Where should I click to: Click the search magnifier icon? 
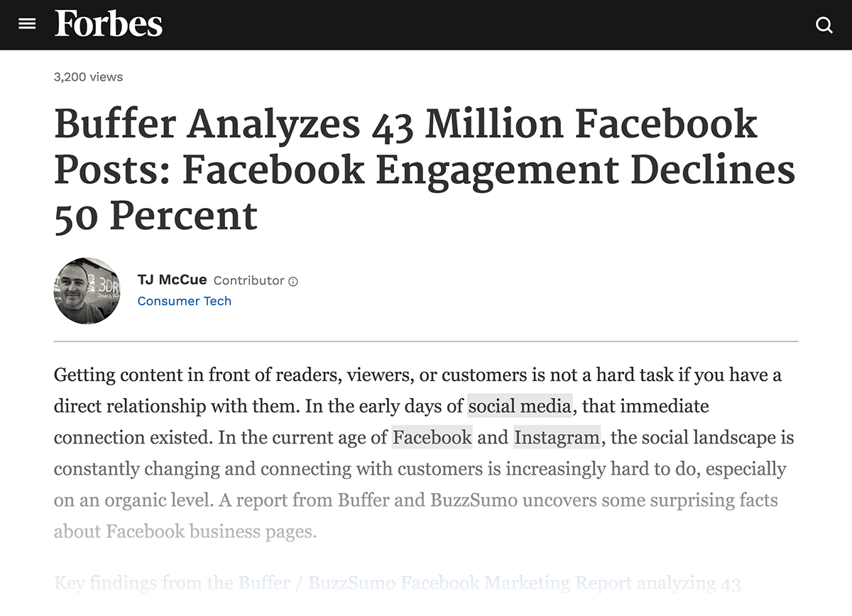coord(824,25)
